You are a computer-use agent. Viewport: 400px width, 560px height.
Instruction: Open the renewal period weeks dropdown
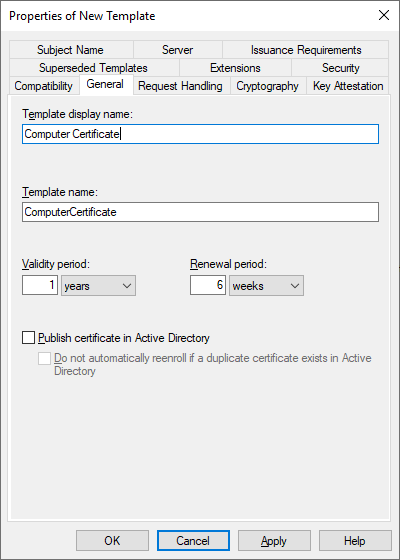266,285
